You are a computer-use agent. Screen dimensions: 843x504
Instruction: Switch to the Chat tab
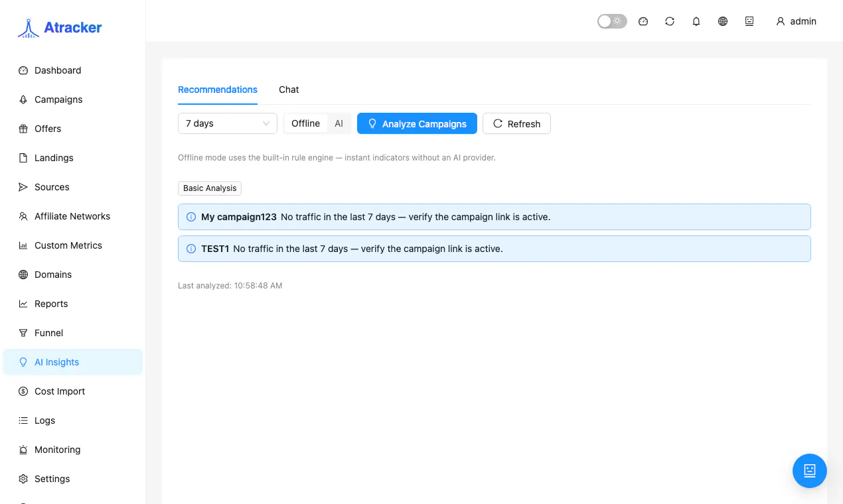click(x=289, y=90)
